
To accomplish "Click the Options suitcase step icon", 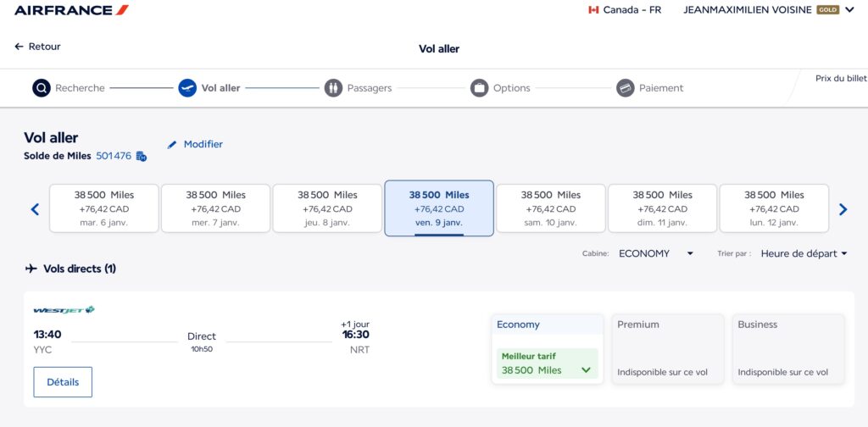I will [480, 88].
